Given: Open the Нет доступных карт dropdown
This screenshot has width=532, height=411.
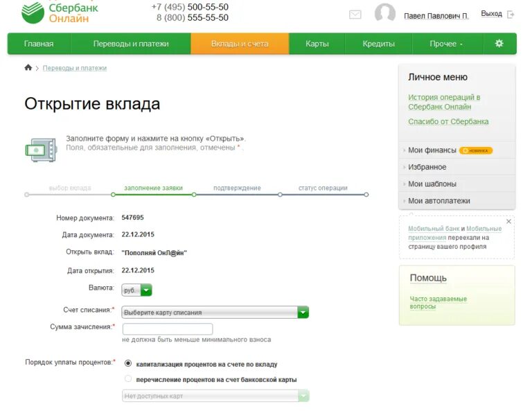Looking at the screenshot, I should click(216, 396).
